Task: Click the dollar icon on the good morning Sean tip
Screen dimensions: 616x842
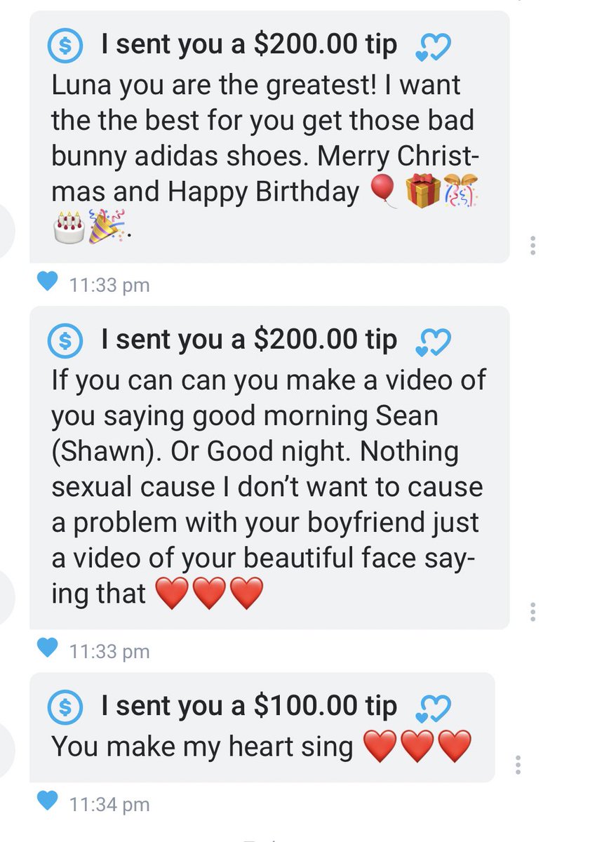Action: 65,342
